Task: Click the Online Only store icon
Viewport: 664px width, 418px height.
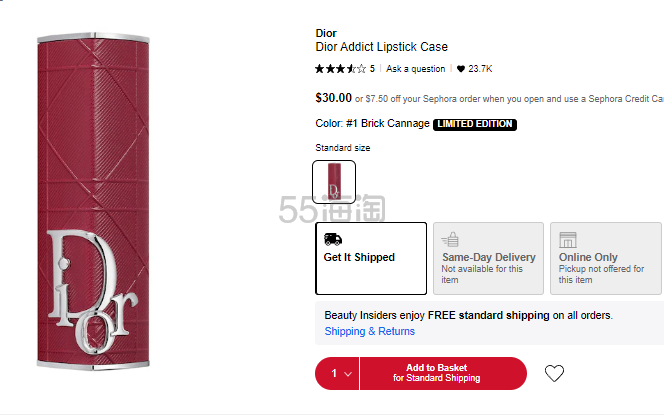Action: pos(567,240)
